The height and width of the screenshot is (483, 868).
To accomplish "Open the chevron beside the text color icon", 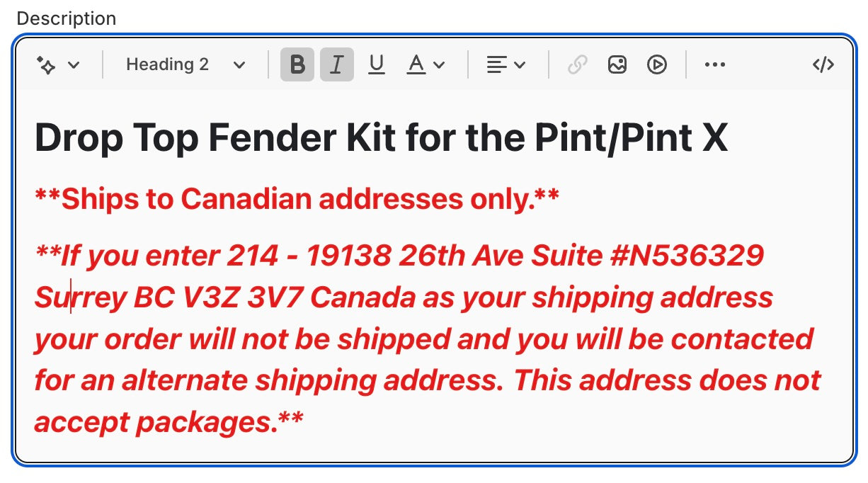I will click(439, 65).
